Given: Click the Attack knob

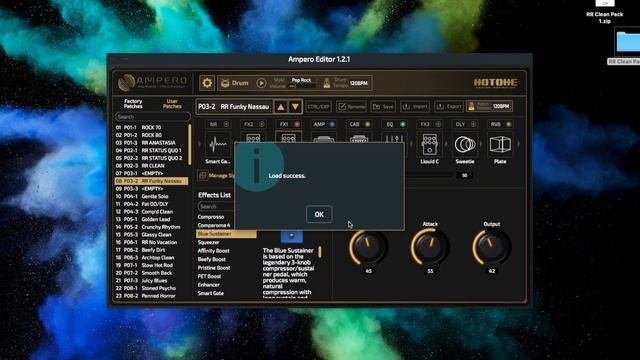Looking at the screenshot, I should pyautogui.click(x=430, y=247).
